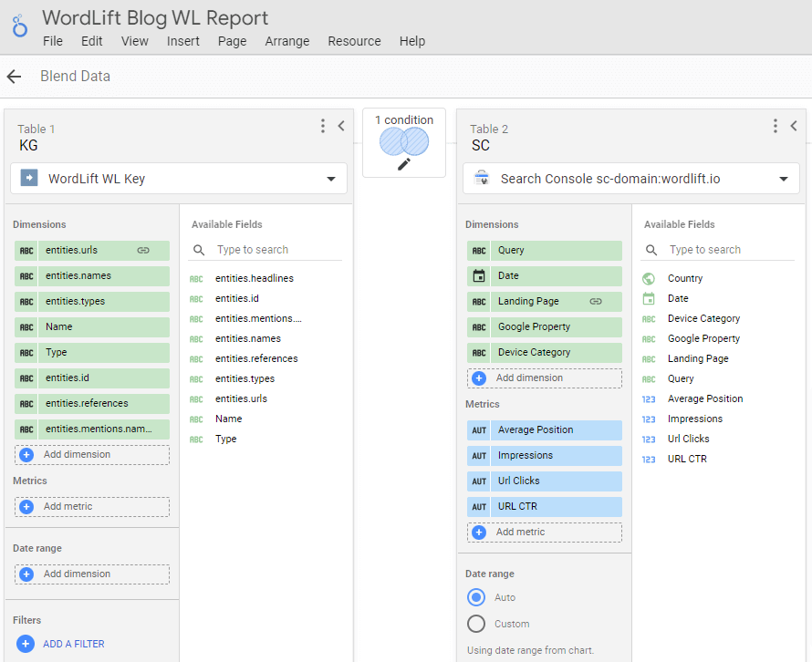
Task: Click ABC type icon of entities.names dimension
Action: point(26,276)
